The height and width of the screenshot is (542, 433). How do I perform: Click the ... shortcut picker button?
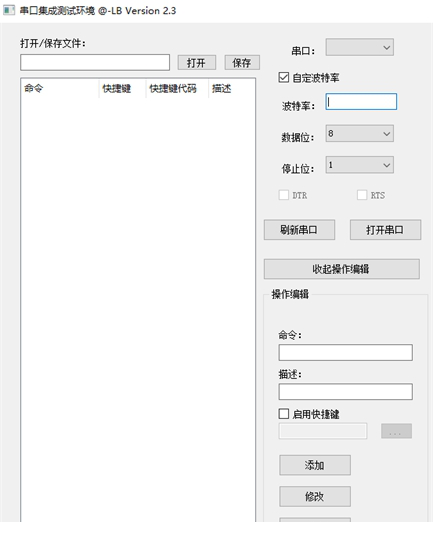(x=396, y=431)
